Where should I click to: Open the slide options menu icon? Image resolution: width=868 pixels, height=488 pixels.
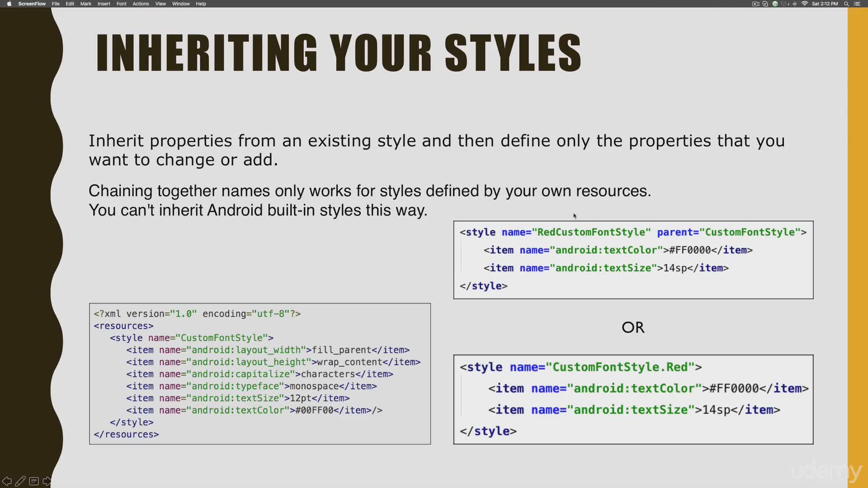click(34, 481)
